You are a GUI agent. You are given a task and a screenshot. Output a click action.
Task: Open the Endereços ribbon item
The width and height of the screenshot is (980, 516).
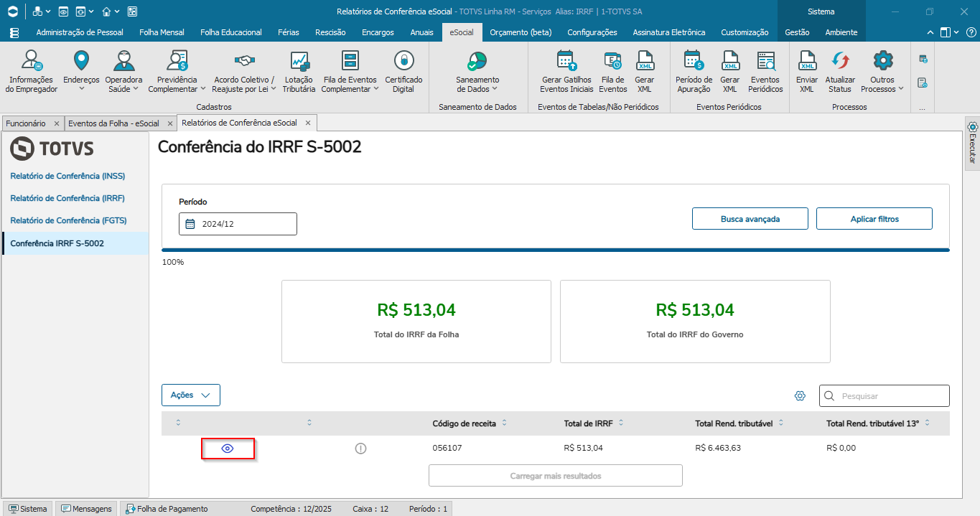click(81, 72)
